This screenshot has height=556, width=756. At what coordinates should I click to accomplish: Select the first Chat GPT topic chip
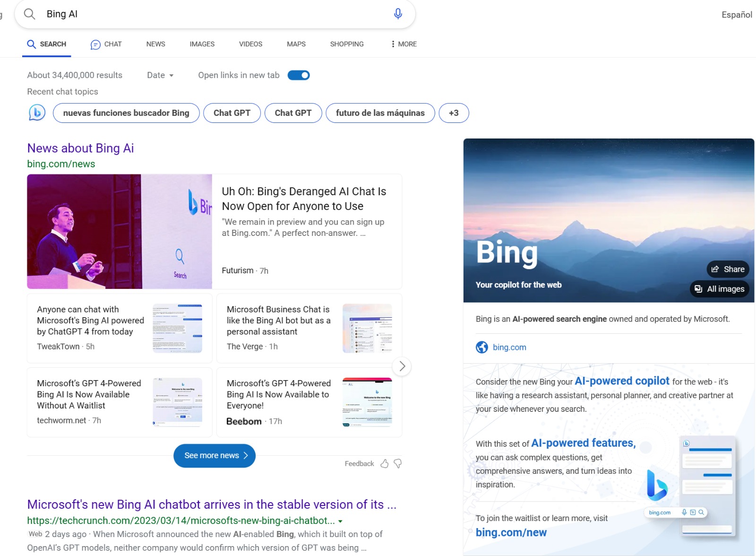pos(232,113)
